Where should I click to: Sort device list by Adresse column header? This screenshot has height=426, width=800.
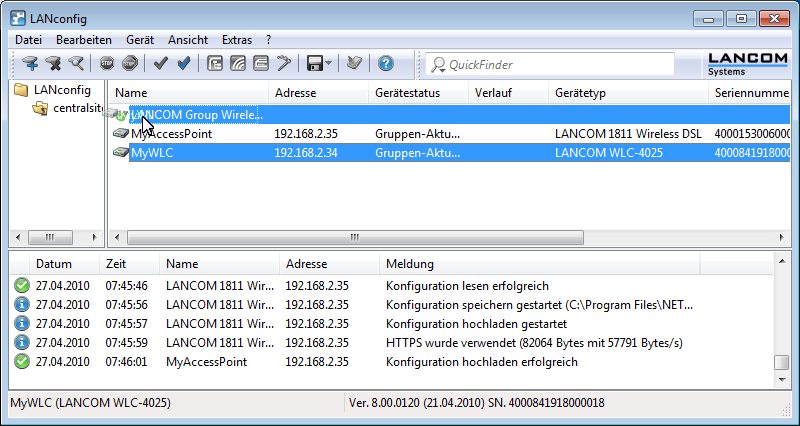click(x=295, y=93)
